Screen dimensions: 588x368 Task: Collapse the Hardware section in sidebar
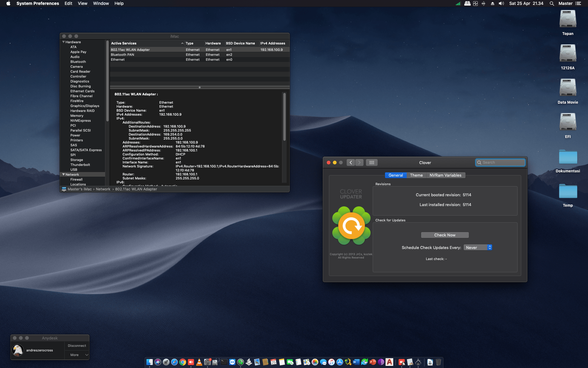63,42
